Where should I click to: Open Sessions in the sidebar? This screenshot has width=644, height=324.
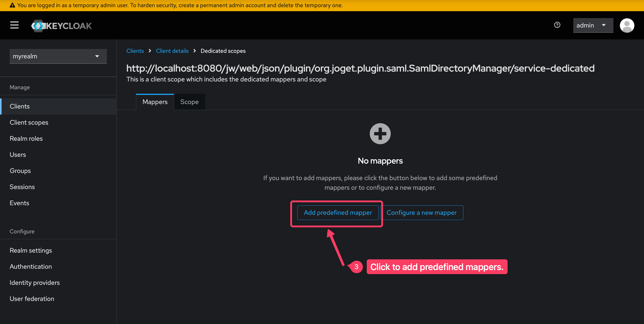coord(58,187)
